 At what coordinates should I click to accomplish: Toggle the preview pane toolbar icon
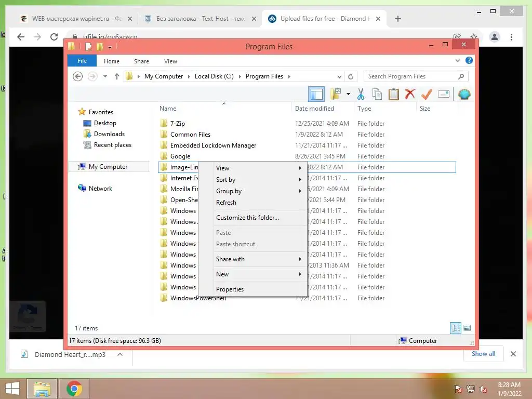click(316, 94)
